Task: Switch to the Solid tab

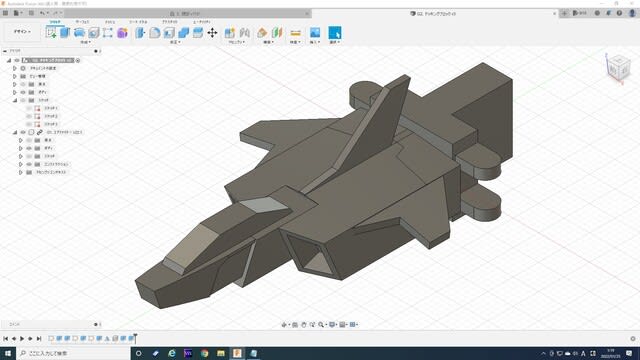Action: point(55,22)
